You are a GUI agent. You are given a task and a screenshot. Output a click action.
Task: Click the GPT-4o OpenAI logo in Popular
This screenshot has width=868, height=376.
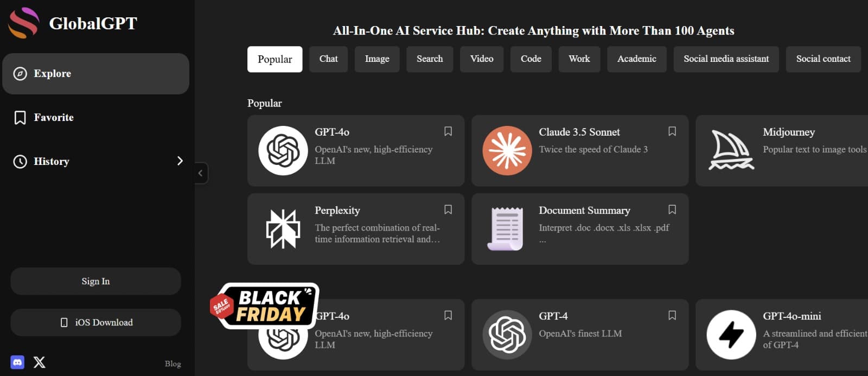283,150
